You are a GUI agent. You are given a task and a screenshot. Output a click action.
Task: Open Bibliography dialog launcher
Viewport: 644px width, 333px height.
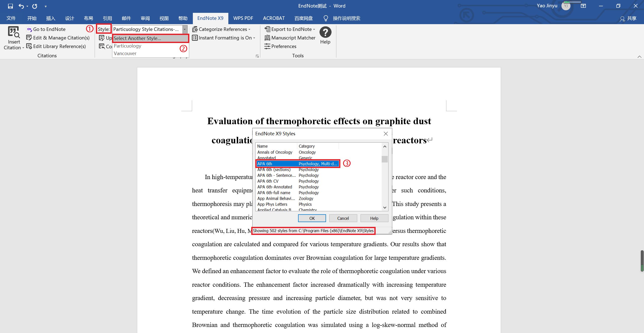pos(257,56)
